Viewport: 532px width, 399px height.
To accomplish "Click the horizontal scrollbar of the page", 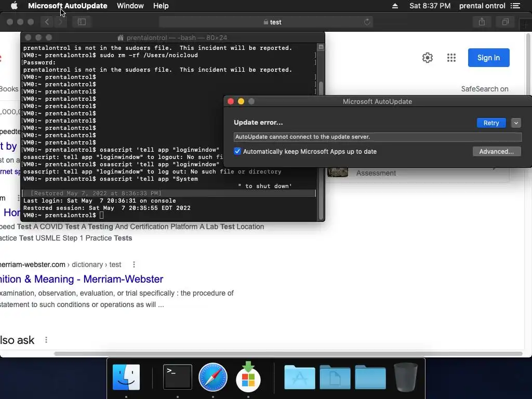I will (x=288, y=353).
